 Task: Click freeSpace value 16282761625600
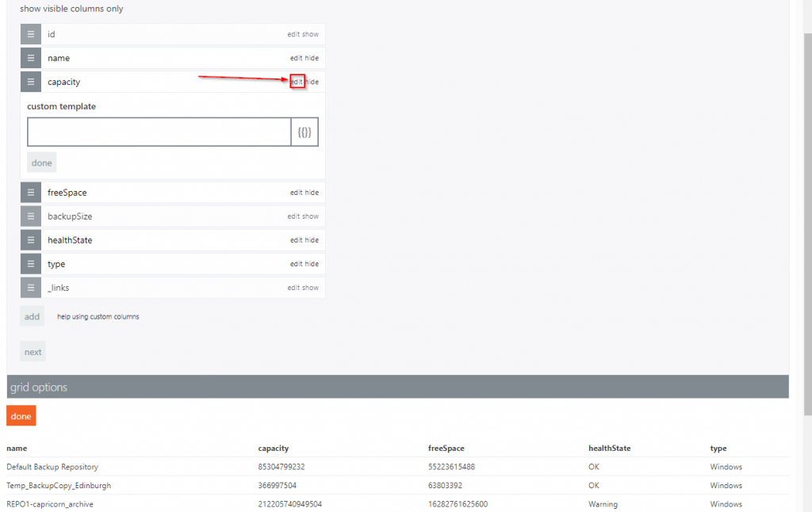pyautogui.click(x=458, y=504)
